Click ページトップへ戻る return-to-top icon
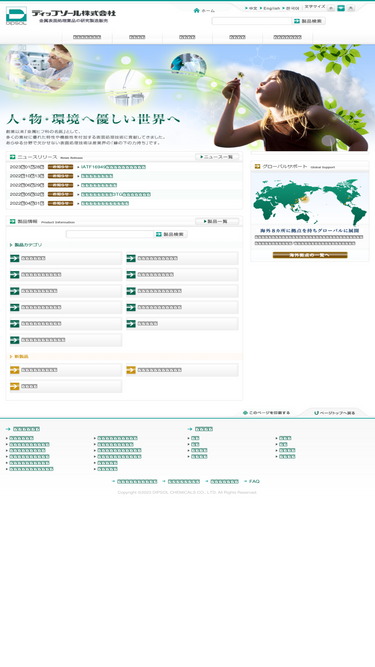 (316, 413)
